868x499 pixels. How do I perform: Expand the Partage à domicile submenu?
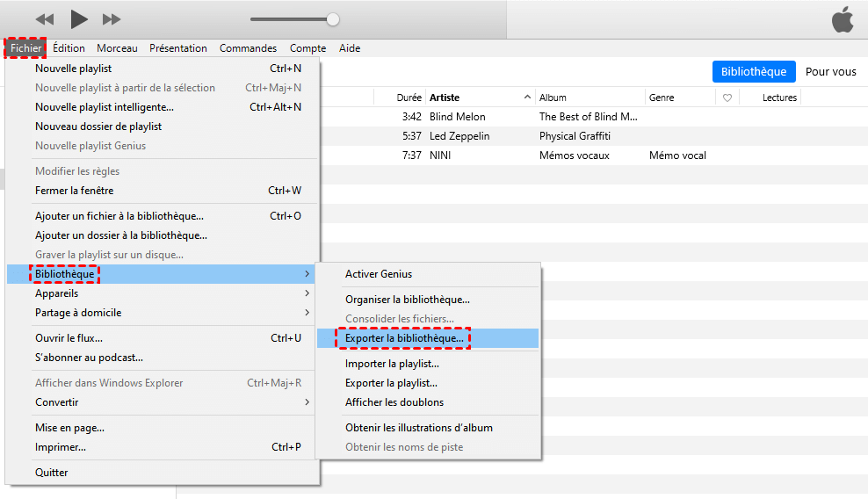[x=307, y=313]
